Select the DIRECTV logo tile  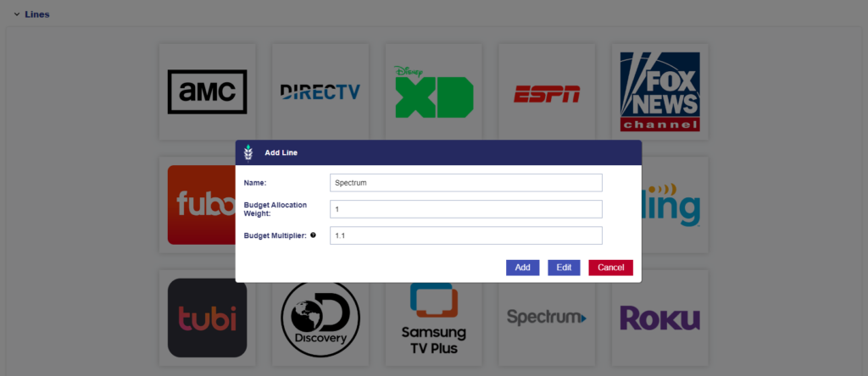(320, 91)
